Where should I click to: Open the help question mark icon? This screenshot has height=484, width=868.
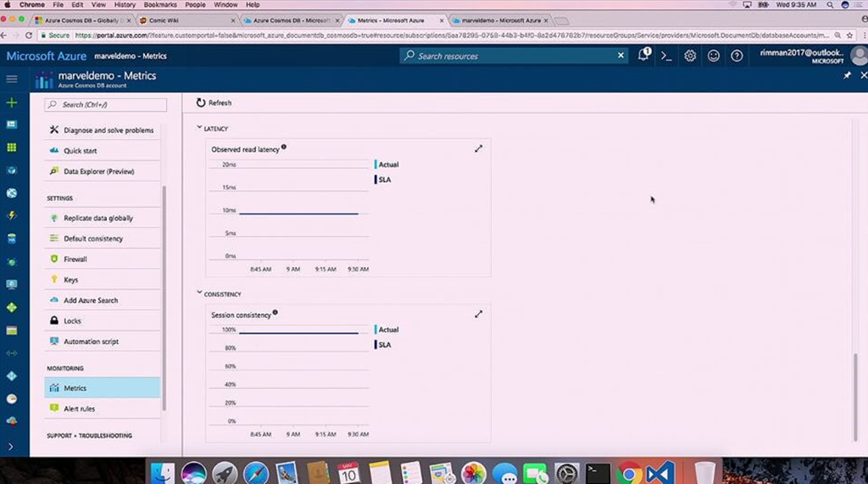pyautogui.click(x=737, y=56)
